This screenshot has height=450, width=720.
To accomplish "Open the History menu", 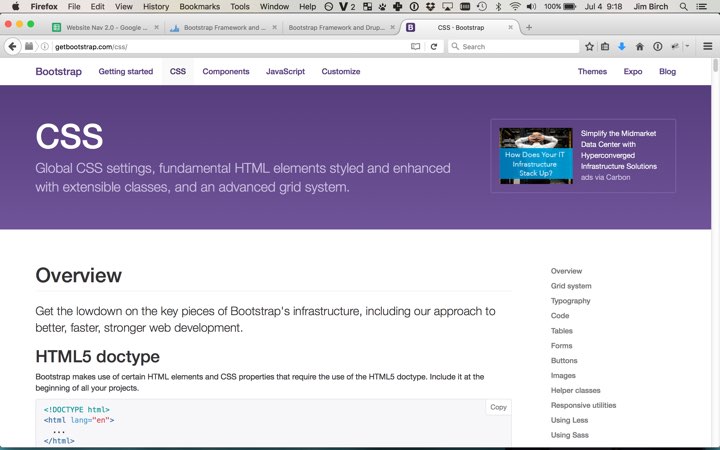I will pyautogui.click(x=156, y=6).
